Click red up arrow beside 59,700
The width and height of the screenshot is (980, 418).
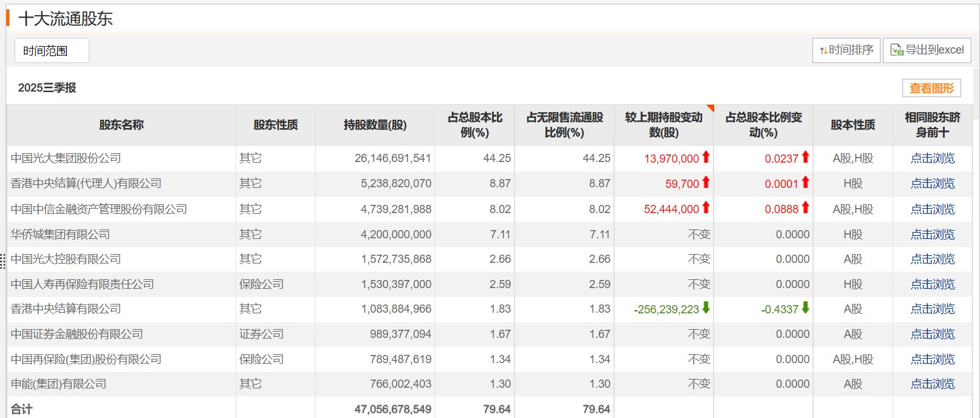pyautogui.click(x=706, y=182)
